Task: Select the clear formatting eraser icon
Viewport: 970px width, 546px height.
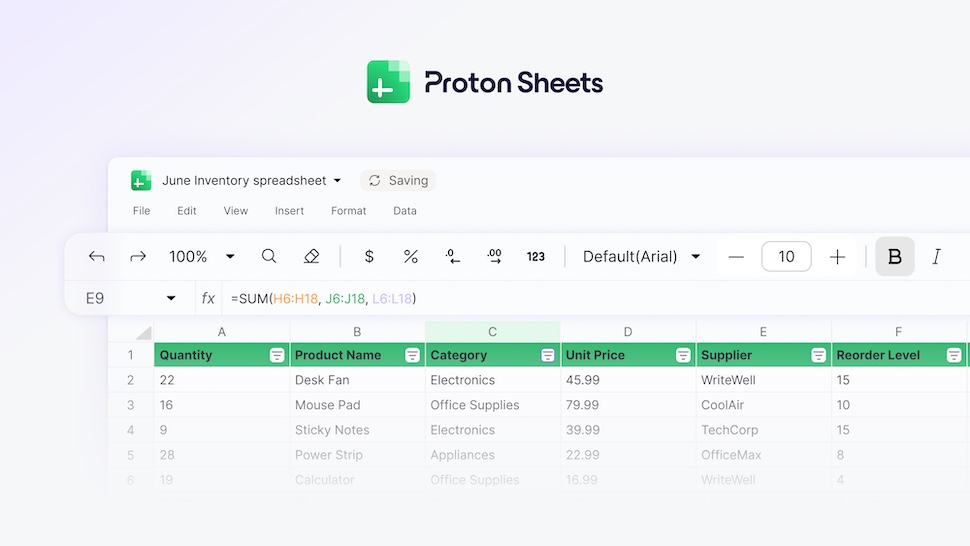Action: coord(311,257)
